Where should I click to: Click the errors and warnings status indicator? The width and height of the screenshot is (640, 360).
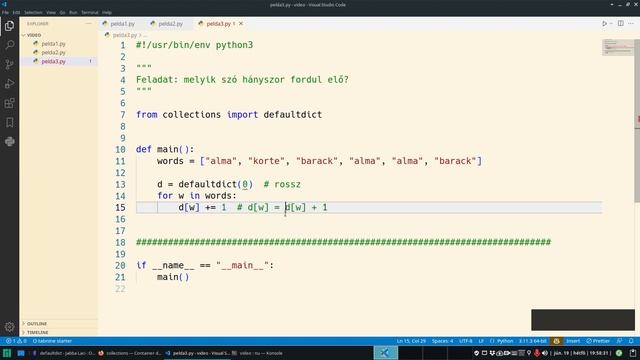16,341
